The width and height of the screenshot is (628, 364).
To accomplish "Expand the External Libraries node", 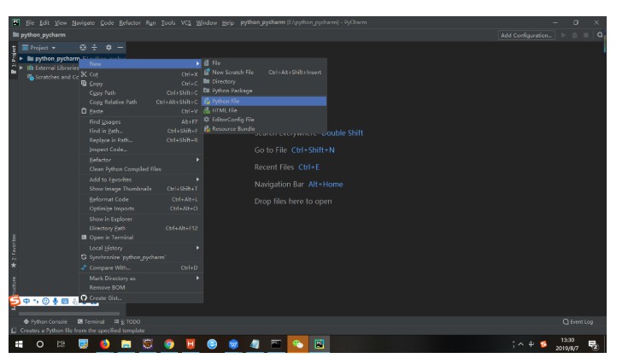I will 21,68.
